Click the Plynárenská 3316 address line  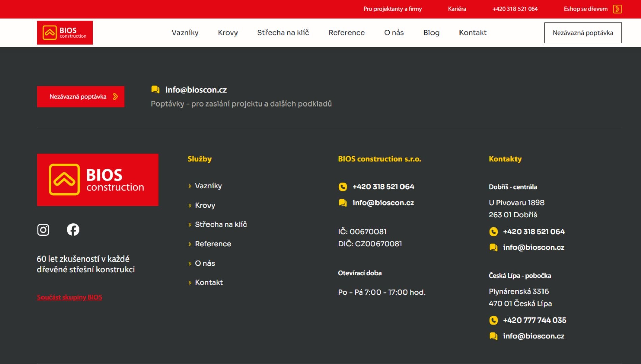tap(519, 291)
